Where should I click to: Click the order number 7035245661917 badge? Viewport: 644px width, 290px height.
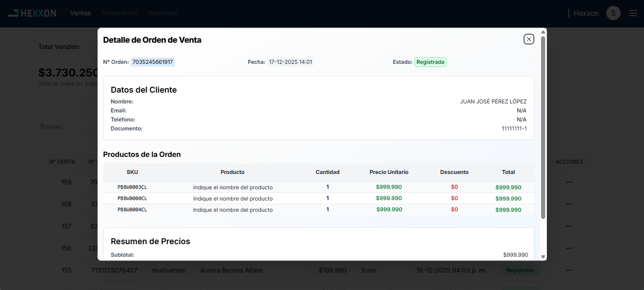153,62
